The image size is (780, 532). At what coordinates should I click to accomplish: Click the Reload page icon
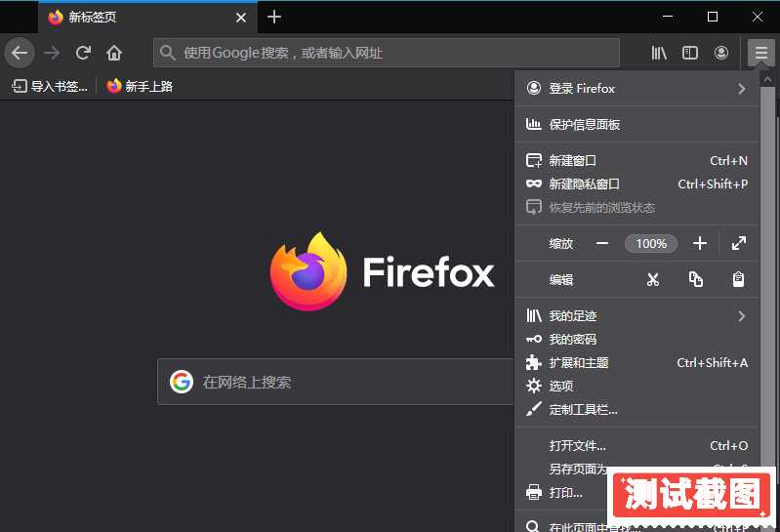(84, 53)
